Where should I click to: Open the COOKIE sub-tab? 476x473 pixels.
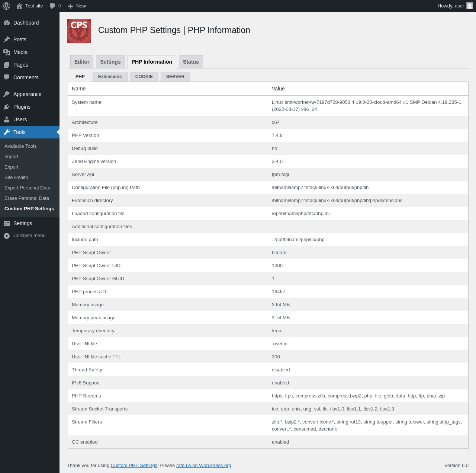144,77
